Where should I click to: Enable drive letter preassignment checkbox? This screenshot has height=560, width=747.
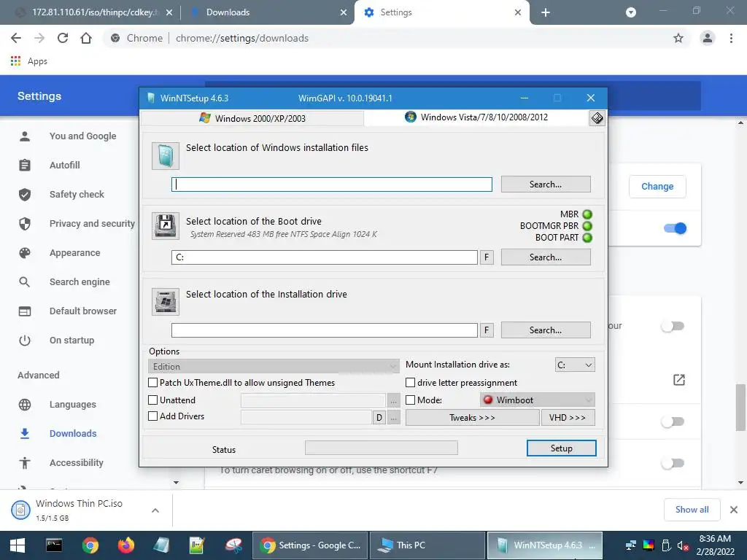410,382
